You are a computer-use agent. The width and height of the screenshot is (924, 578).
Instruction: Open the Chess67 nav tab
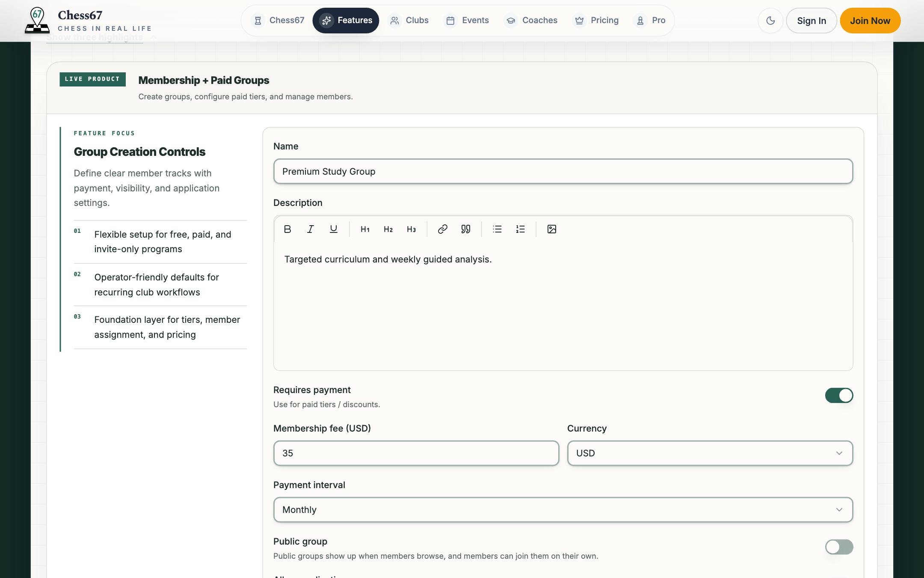pos(278,20)
